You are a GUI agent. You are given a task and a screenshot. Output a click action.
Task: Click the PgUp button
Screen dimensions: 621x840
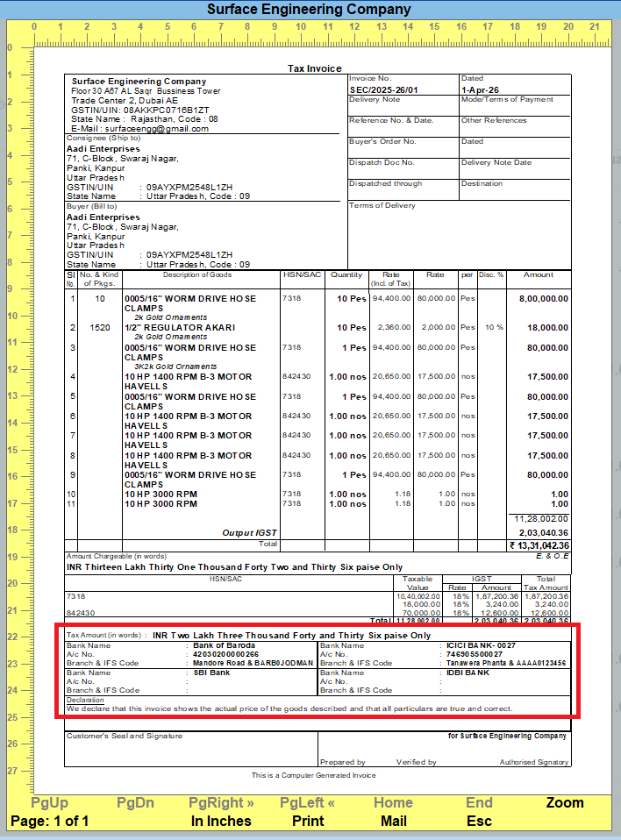(x=49, y=802)
